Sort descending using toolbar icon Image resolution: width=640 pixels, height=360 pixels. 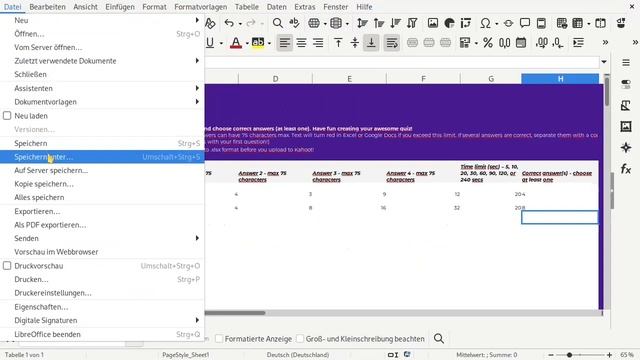(x=396, y=23)
